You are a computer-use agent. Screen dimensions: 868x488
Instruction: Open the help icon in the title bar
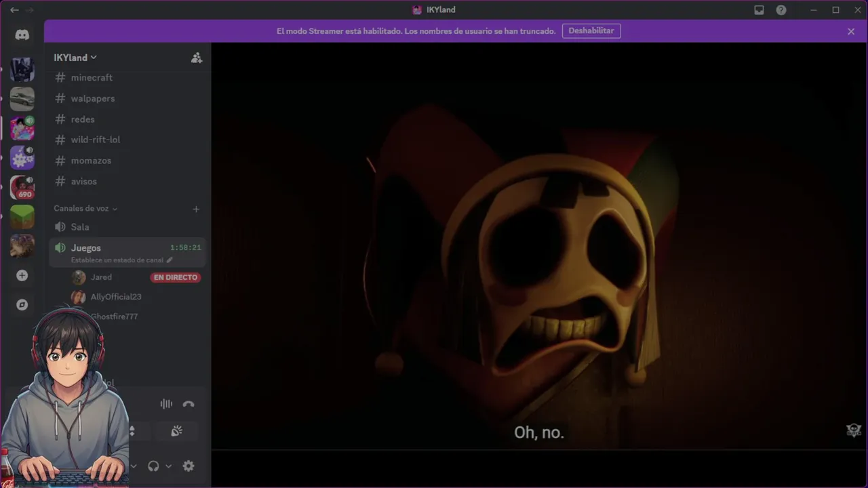[x=781, y=10]
